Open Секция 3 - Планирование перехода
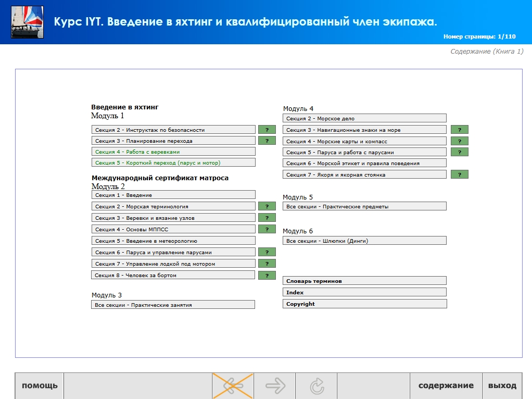 click(173, 141)
